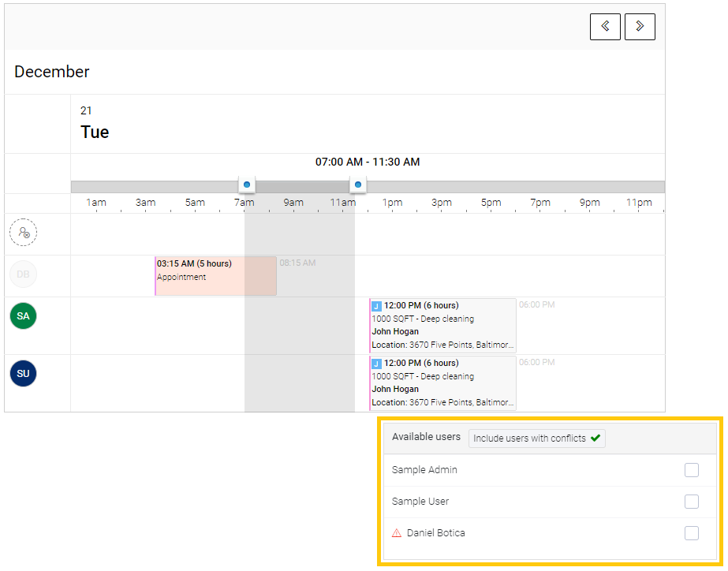This screenshot has height=571, width=728.
Task: Click the warning icon beside Daniel Botica
Action: click(x=397, y=533)
